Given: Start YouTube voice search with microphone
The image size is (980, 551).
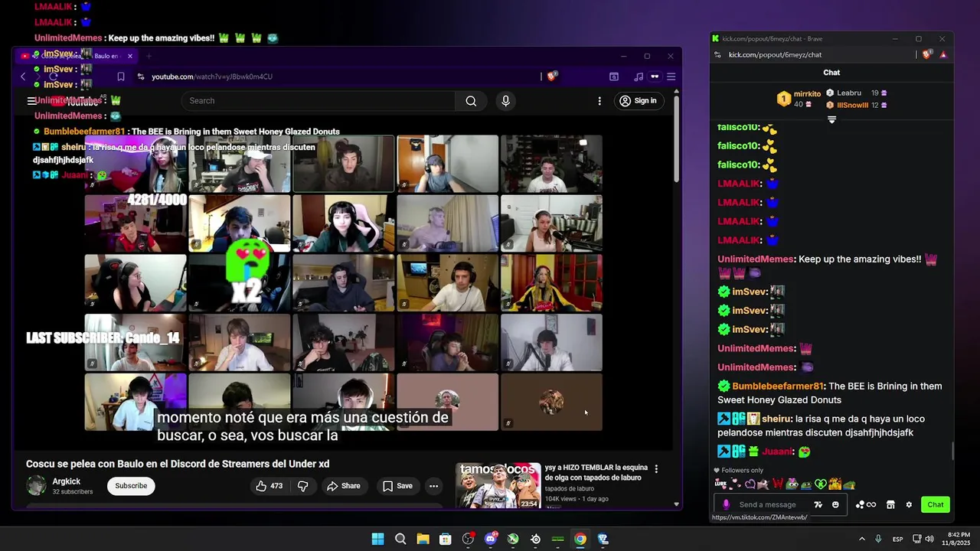Looking at the screenshot, I should tap(505, 101).
